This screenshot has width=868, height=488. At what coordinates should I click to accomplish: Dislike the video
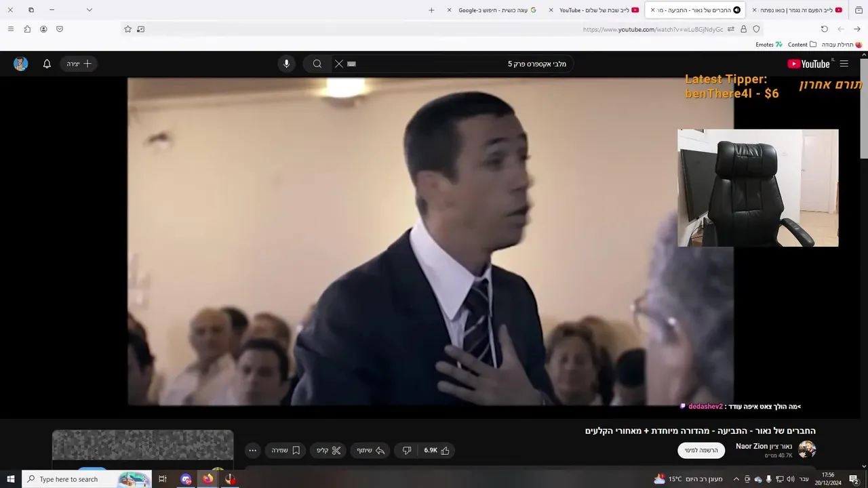click(407, 450)
